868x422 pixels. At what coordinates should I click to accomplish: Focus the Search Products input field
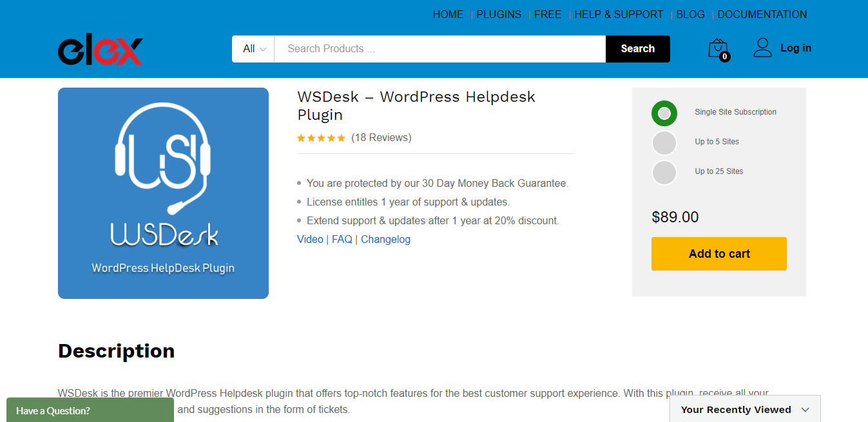coord(440,49)
